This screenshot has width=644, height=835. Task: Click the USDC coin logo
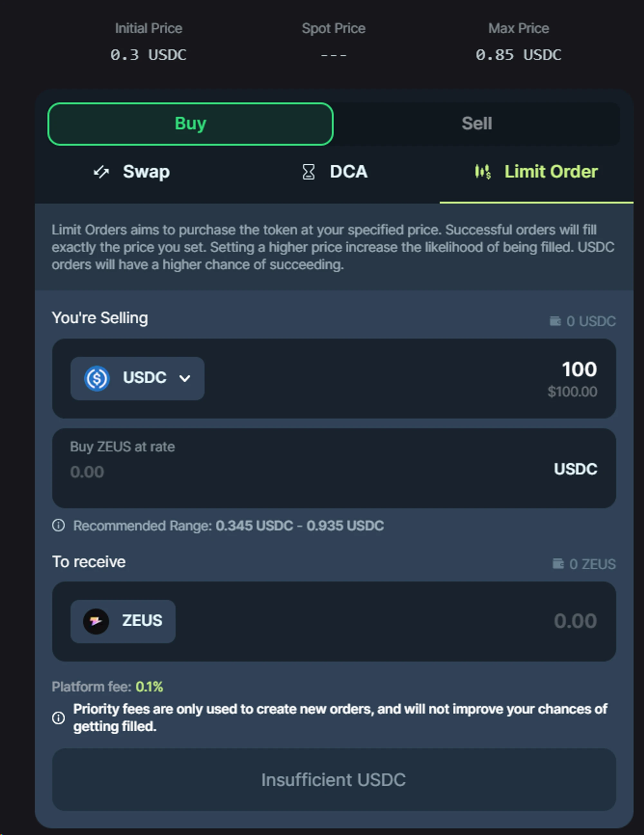[97, 378]
